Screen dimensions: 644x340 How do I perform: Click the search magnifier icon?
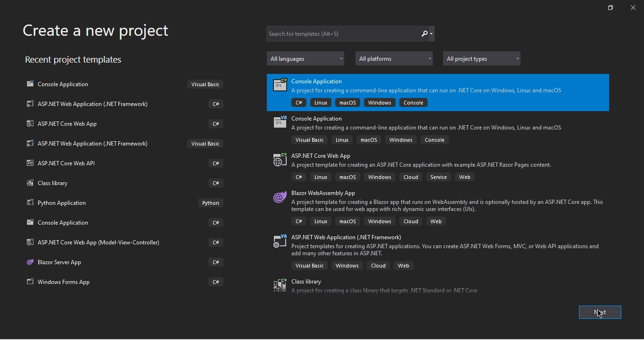point(425,34)
